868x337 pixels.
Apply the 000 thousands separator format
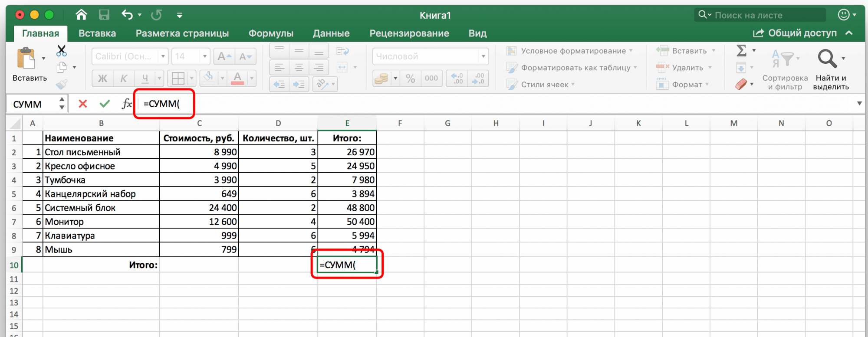click(x=431, y=79)
